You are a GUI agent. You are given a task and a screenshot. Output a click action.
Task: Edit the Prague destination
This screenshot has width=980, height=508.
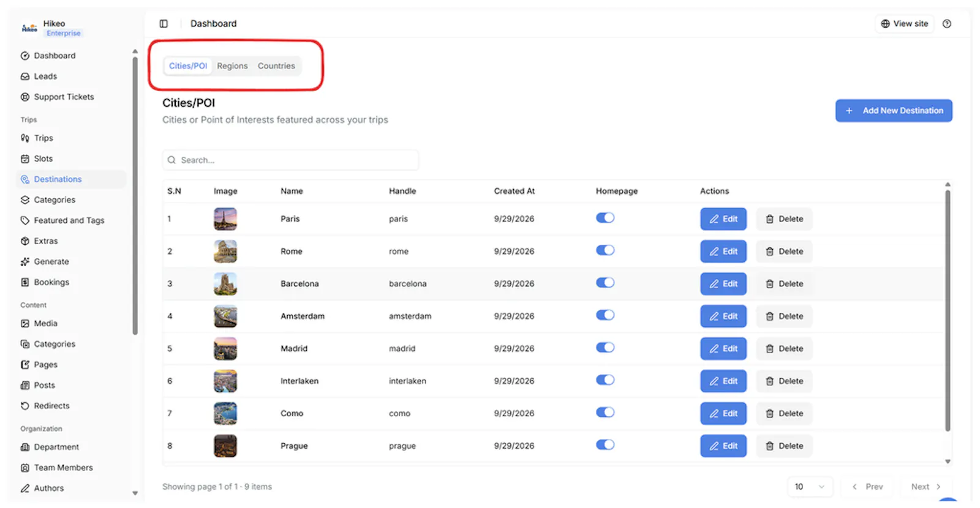pyautogui.click(x=723, y=446)
